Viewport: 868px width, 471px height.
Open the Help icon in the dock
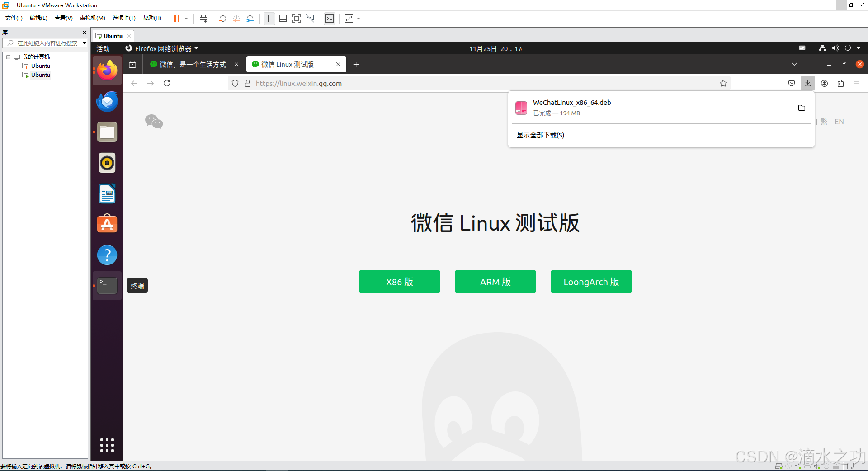point(107,255)
